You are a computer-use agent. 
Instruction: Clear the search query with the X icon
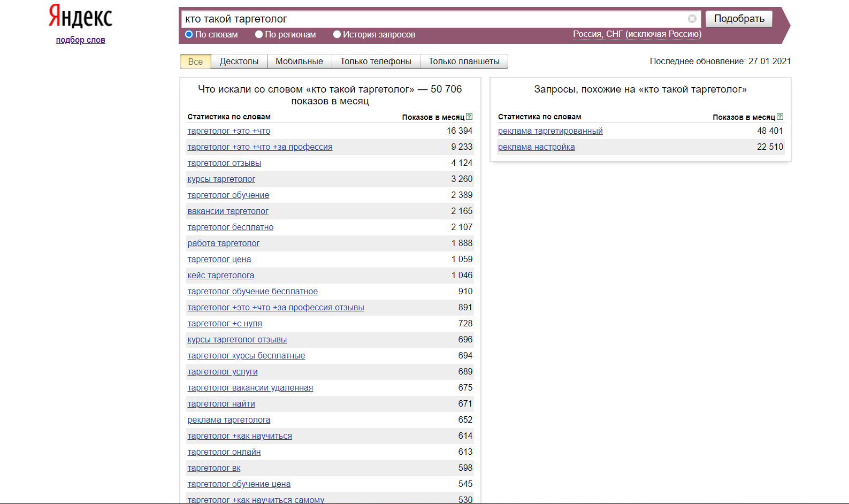pyautogui.click(x=692, y=19)
